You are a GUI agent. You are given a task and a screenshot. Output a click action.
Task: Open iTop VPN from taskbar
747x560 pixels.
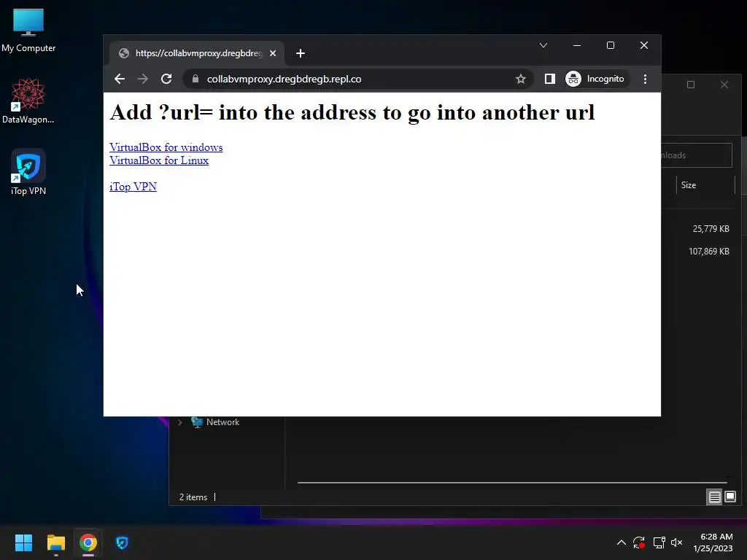coord(122,542)
